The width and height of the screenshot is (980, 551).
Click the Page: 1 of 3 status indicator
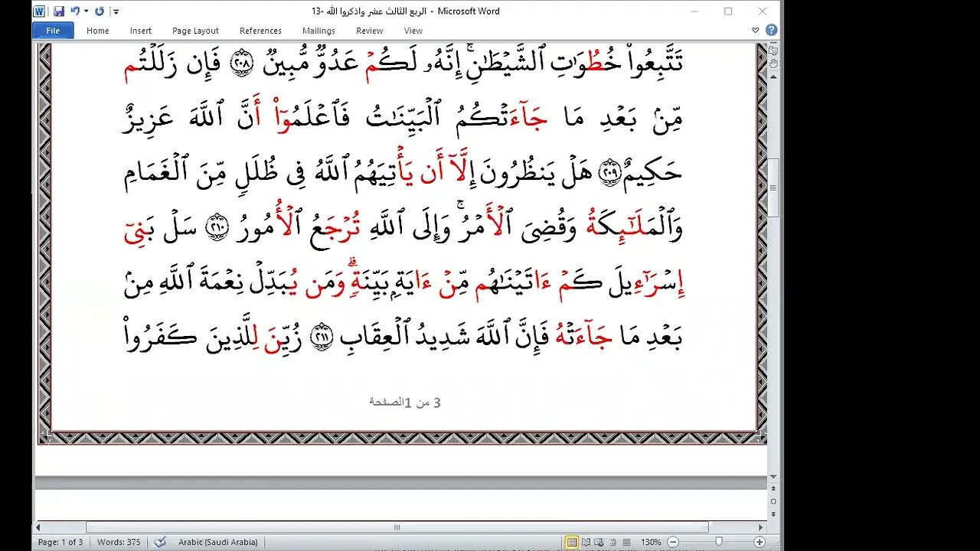[x=60, y=542]
